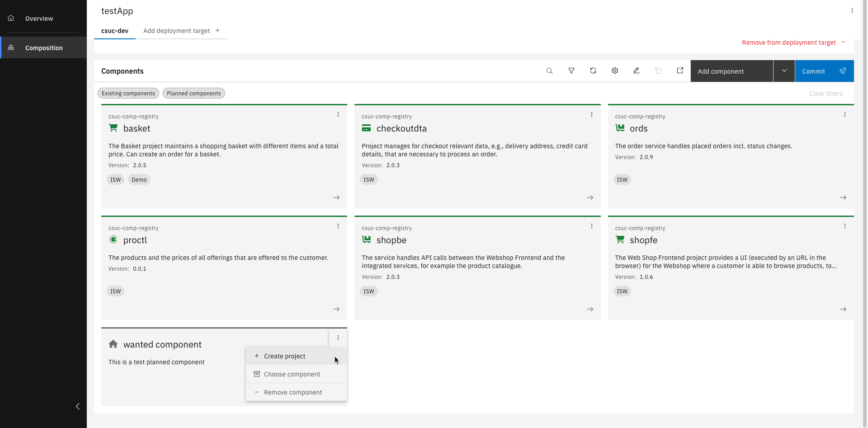Toggle the Planned components filter chip
This screenshot has width=868, height=428.
tap(193, 94)
